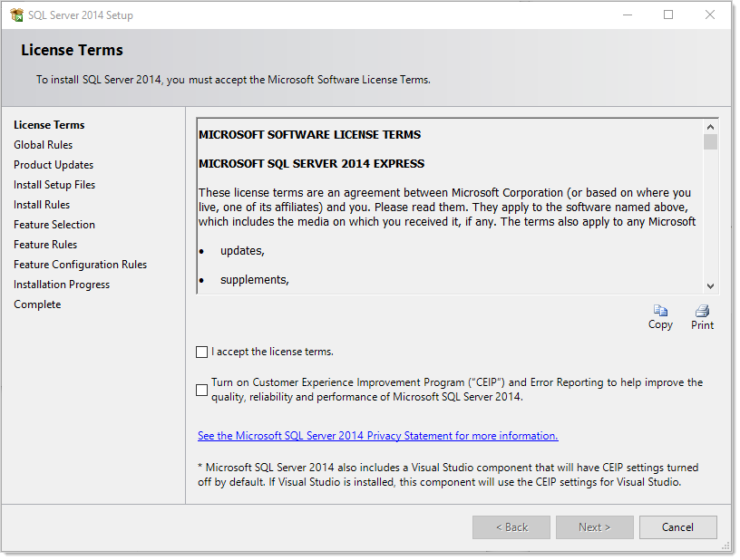Check 'I accept the license terms' box
Viewport: 740px width, 560px height.
click(201, 352)
